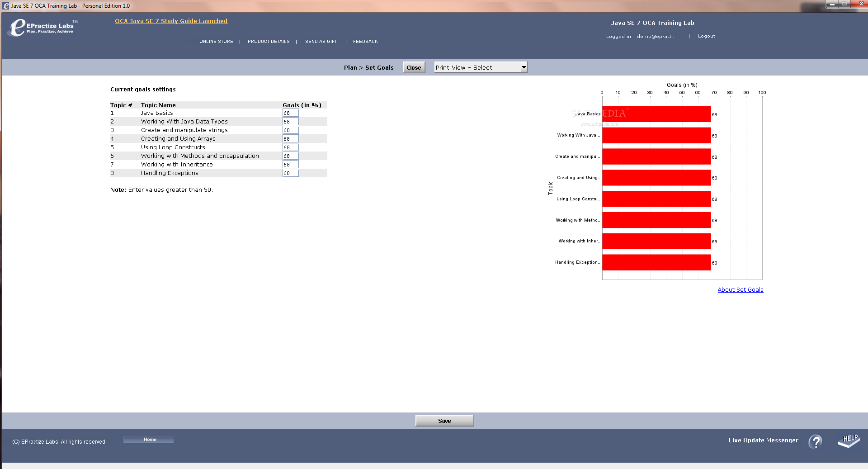Click the Working with Inher.. chart bar
The height and width of the screenshot is (469, 868).
click(x=656, y=242)
